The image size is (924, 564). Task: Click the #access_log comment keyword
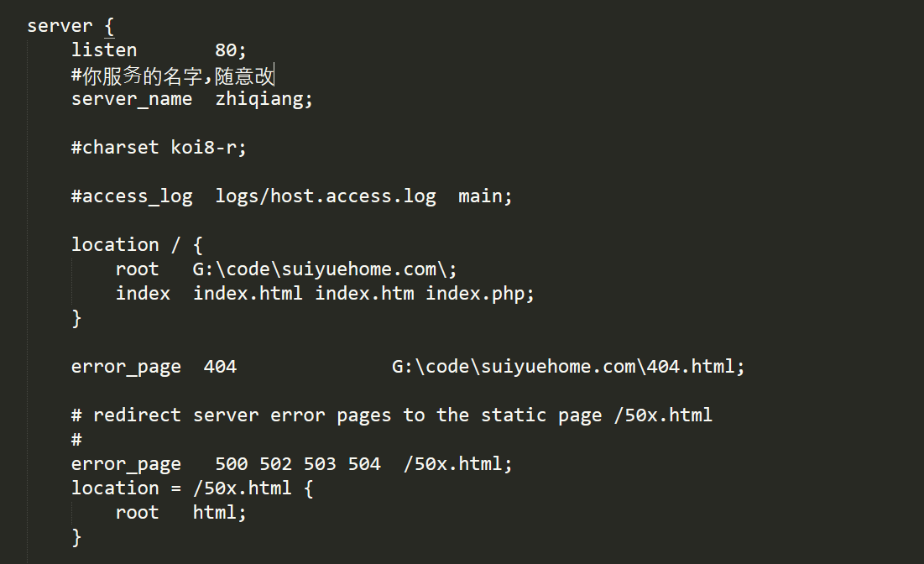coord(131,196)
